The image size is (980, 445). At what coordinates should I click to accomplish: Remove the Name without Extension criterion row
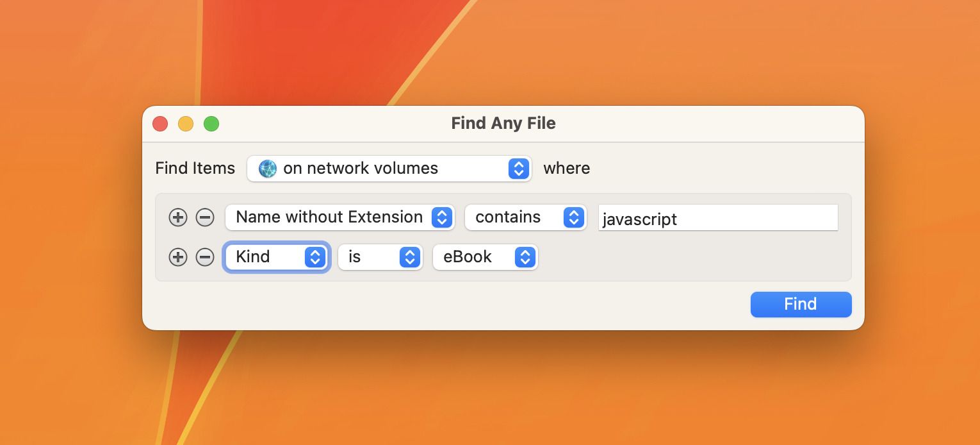205,217
